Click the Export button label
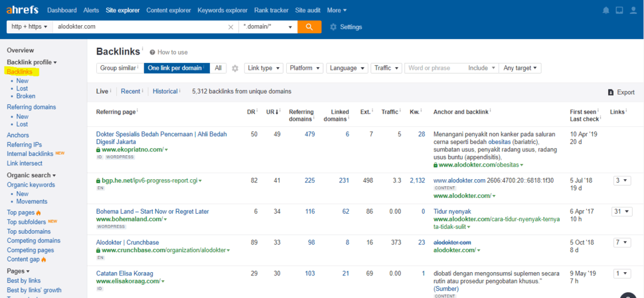 (626, 92)
